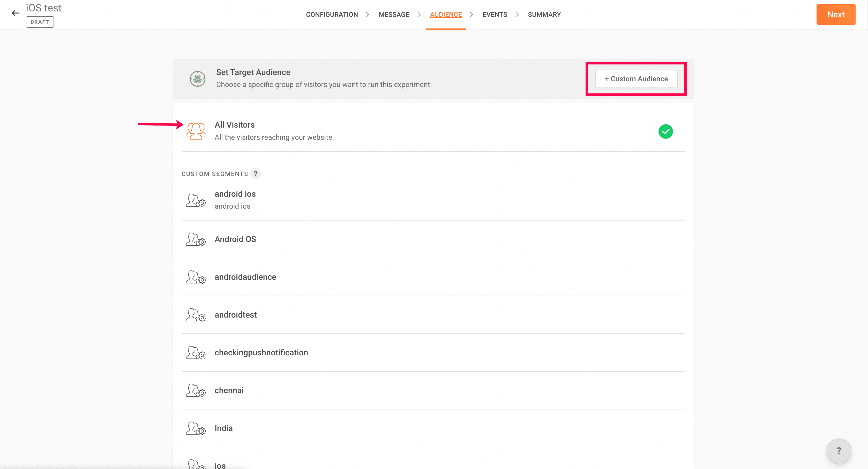This screenshot has height=469, width=868.
Task: Click the DRAFT status badge
Action: click(x=40, y=22)
